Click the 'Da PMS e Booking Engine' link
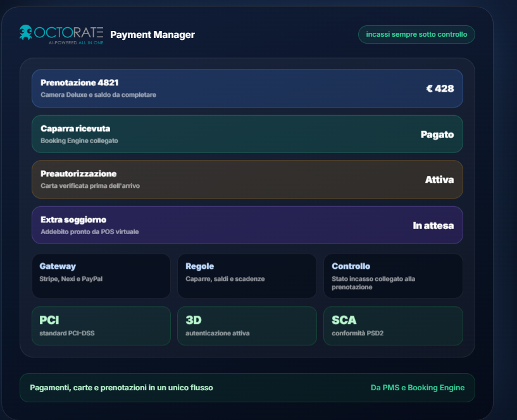 [418, 388]
